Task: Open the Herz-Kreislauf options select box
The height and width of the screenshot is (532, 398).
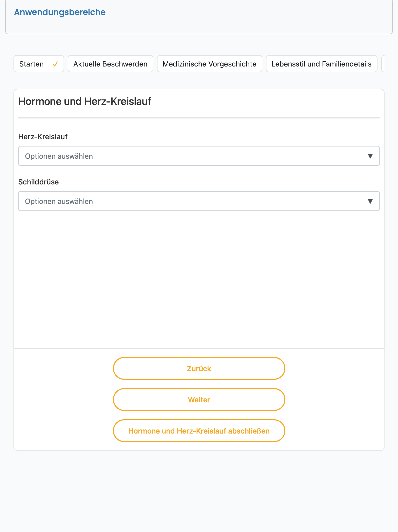Action: [199, 156]
